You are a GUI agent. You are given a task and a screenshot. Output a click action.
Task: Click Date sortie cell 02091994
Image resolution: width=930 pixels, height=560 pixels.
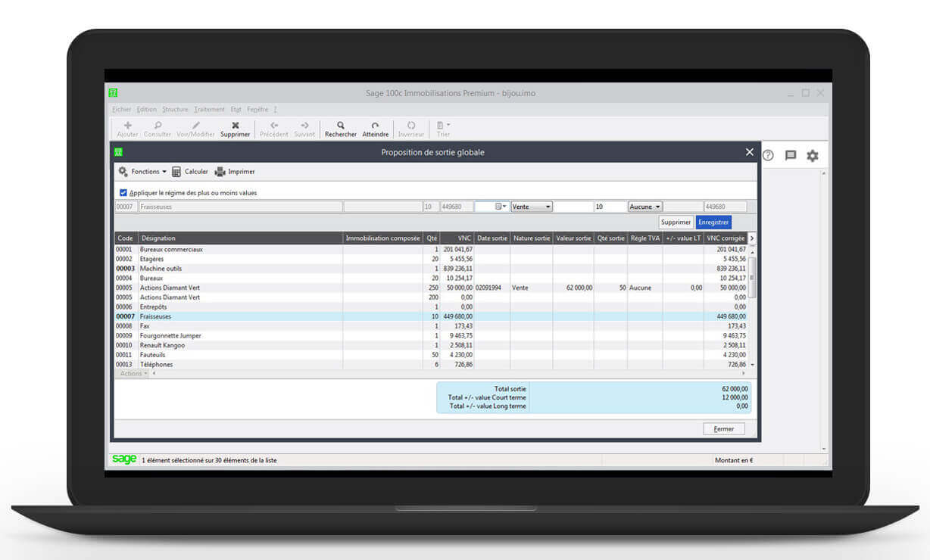tap(492, 288)
